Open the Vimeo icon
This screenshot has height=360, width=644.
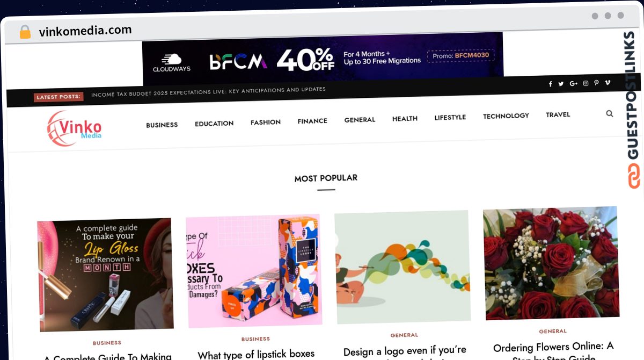[x=608, y=83]
